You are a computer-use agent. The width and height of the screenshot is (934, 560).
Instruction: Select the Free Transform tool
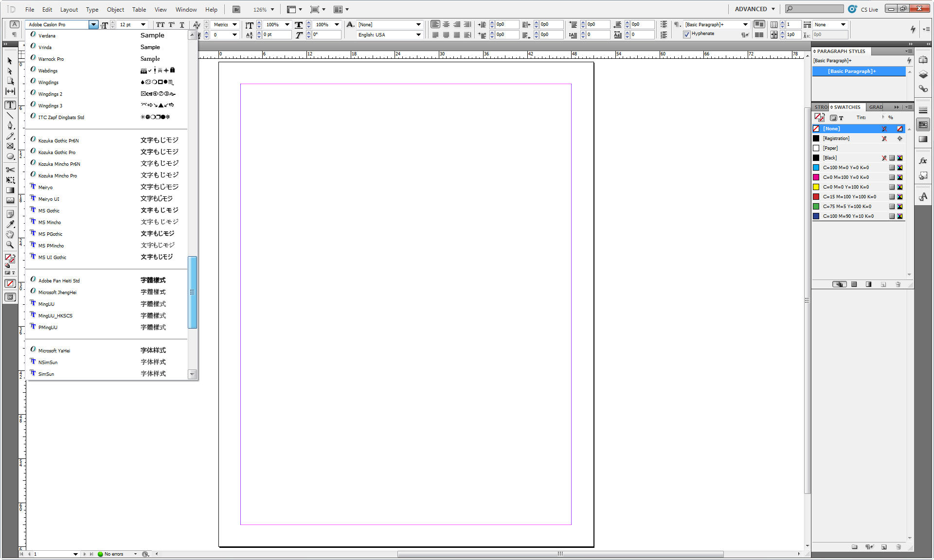pos(10,180)
